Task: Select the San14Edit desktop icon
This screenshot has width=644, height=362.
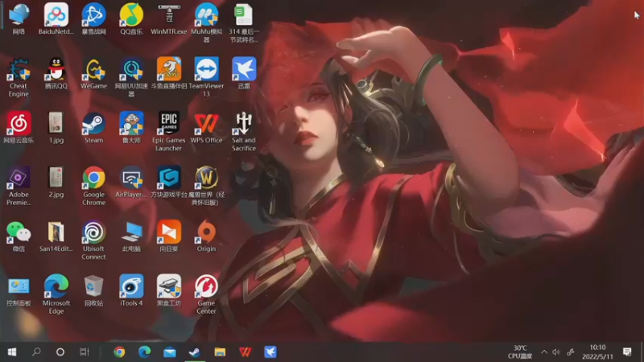Action: click(x=56, y=236)
